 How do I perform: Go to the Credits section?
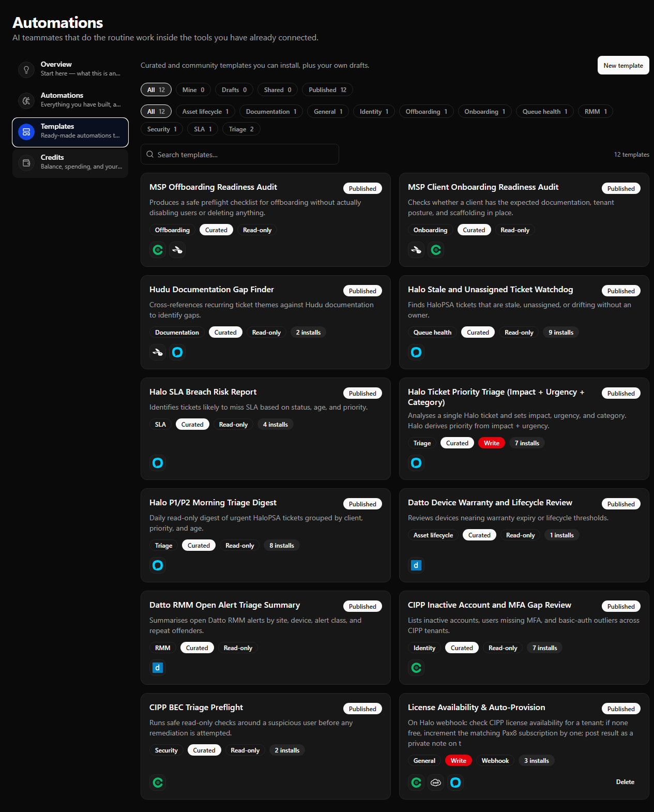pos(70,162)
